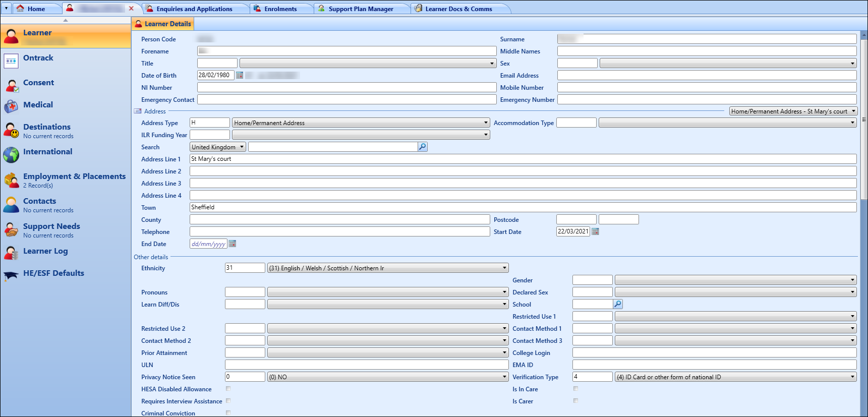Open the Learner sidebar section
This screenshot has width=868, height=417.
[x=66, y=36]
